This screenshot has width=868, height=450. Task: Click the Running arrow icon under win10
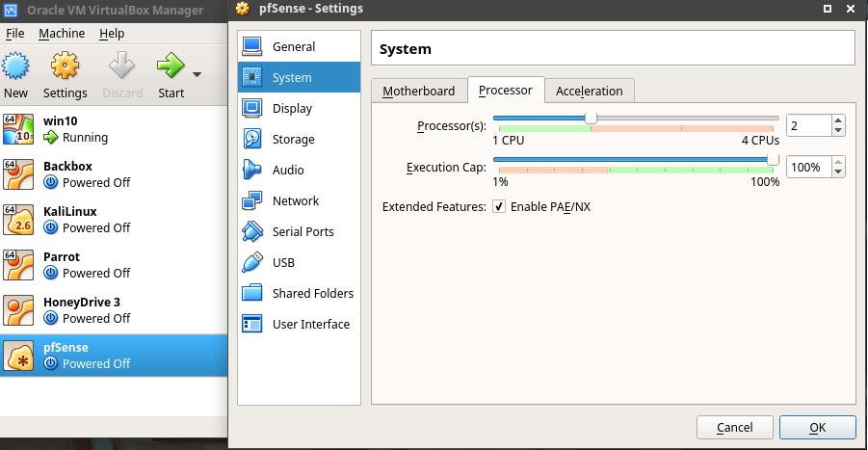pos(51,137)
